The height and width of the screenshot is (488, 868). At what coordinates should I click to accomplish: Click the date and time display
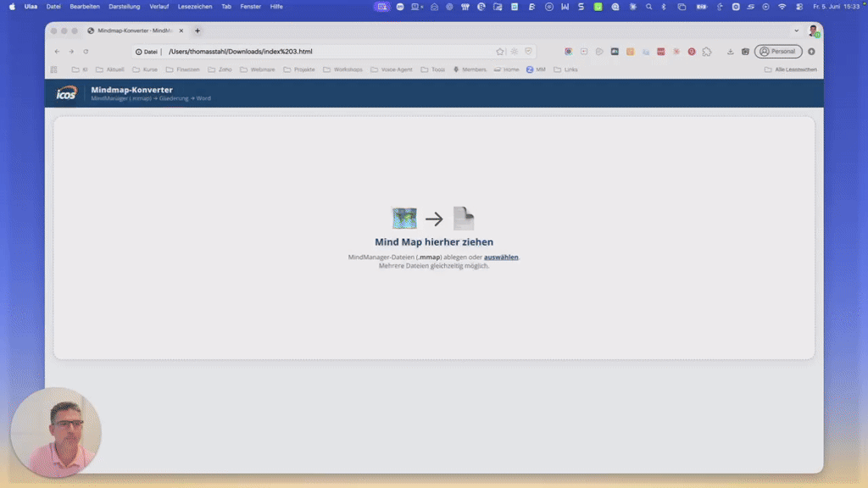(x=836, y=7)
